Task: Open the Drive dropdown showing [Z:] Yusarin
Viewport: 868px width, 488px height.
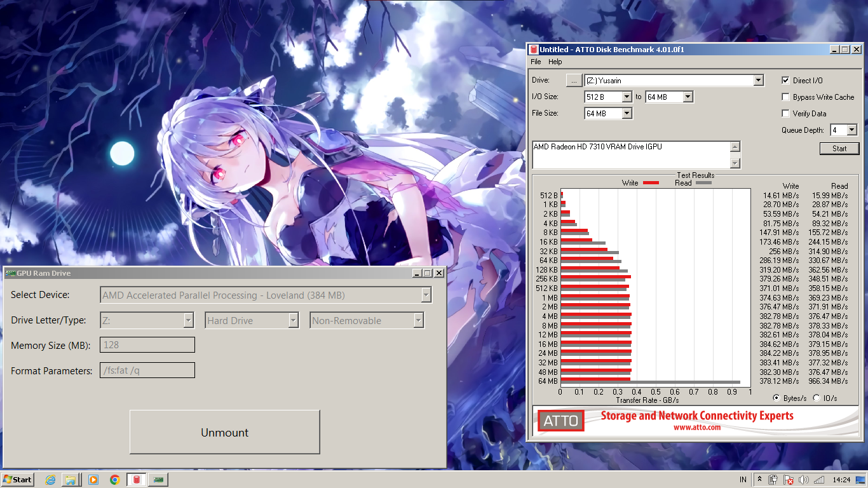Action: point(758,81)
